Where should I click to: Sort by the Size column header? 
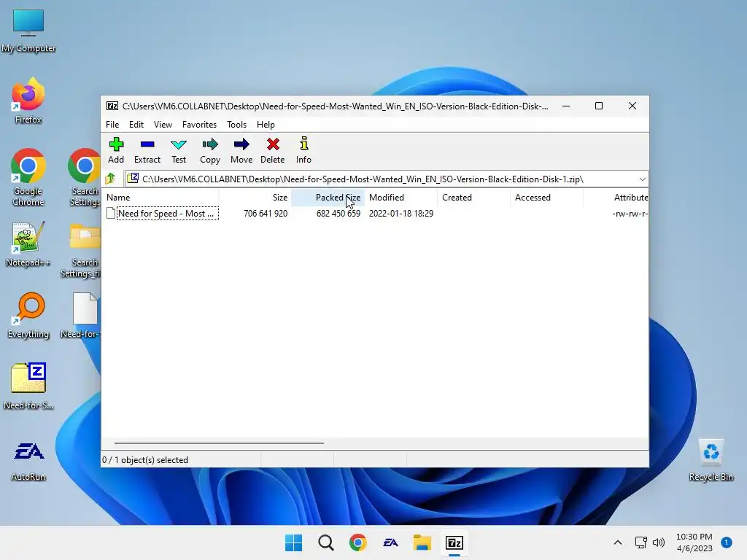pyautogui.click(x=255, y=197)
